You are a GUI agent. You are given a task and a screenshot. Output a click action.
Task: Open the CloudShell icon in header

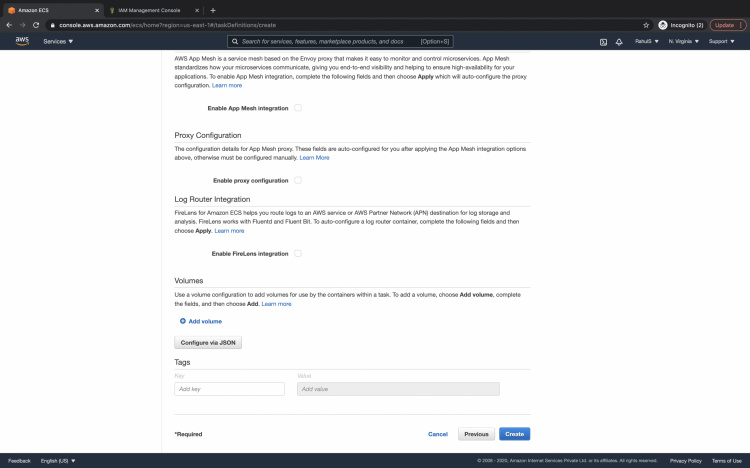click(603, 42)
